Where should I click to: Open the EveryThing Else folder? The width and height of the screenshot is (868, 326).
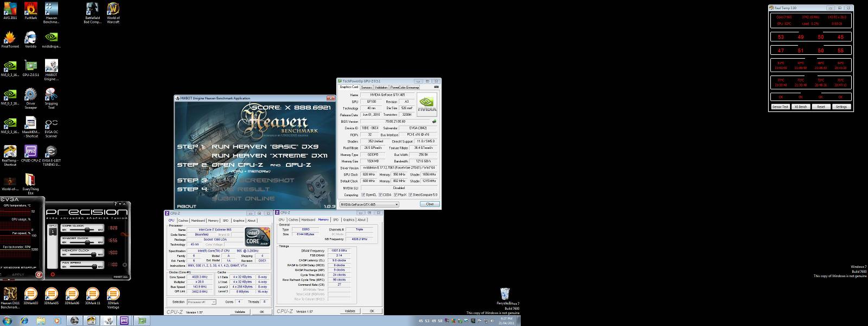click(31, 184)
